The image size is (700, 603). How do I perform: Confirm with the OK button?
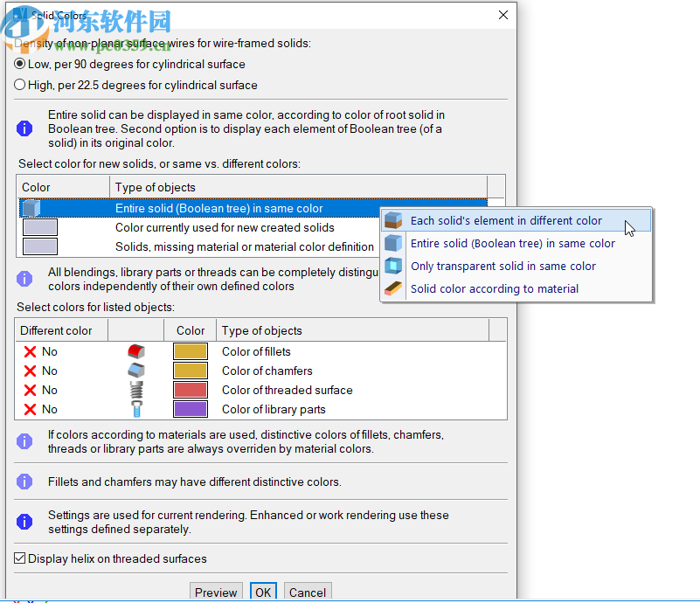[263, 592]
